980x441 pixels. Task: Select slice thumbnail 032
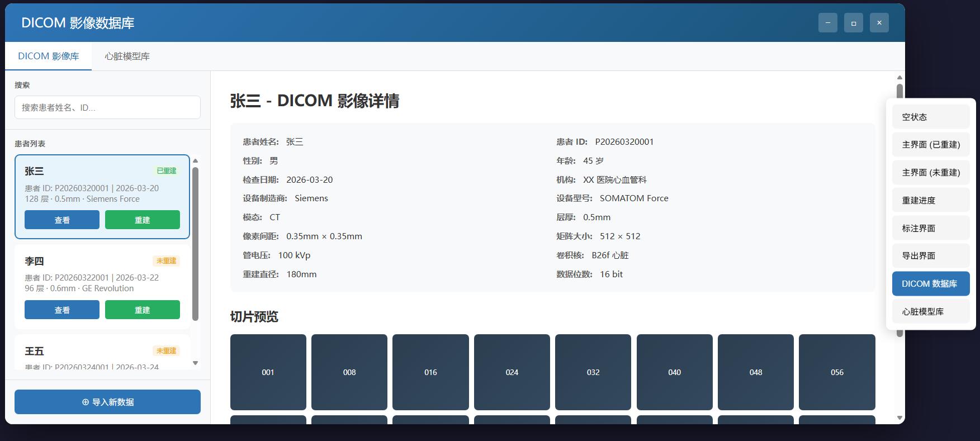pos(593,372)
